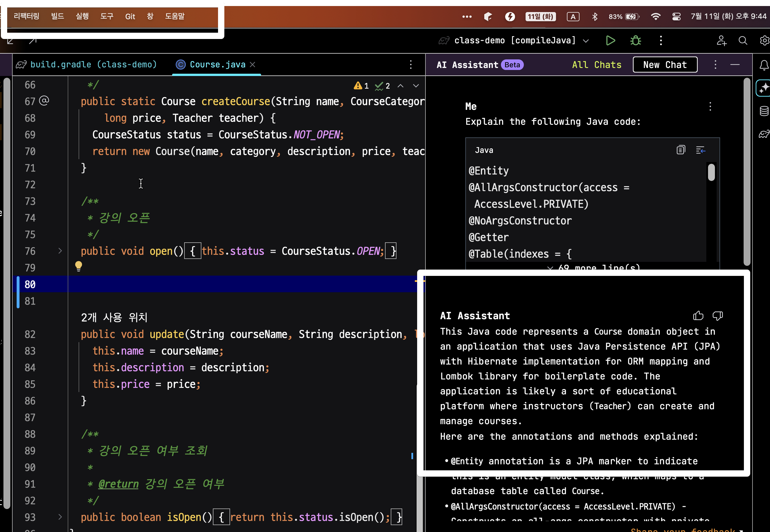
Task: Click the New Chat button
Action: point(665,65)
